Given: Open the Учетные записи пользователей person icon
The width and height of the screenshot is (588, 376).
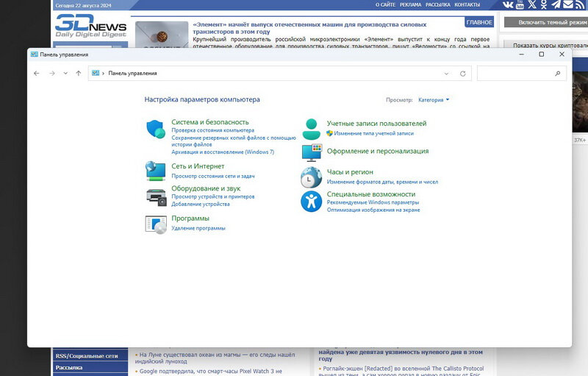Looking at the screenshot, I should (311, 129).
